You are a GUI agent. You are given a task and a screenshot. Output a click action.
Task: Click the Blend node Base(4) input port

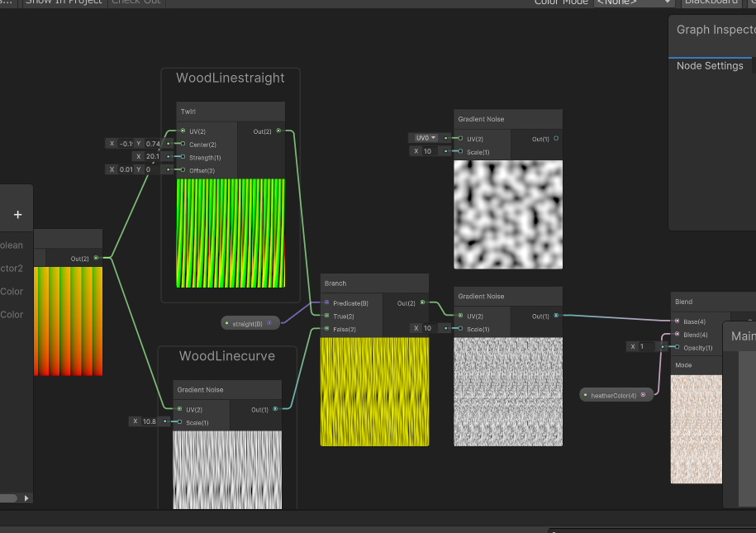pyautogui.click(x=677, y=321)
